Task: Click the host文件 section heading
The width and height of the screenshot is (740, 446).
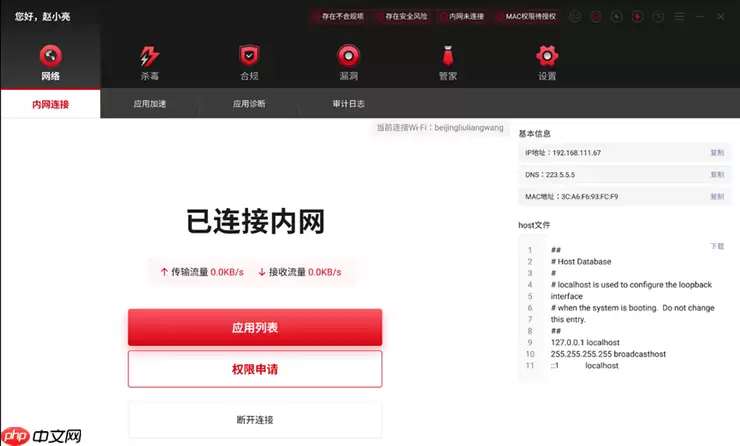Action: click(534, 225)
